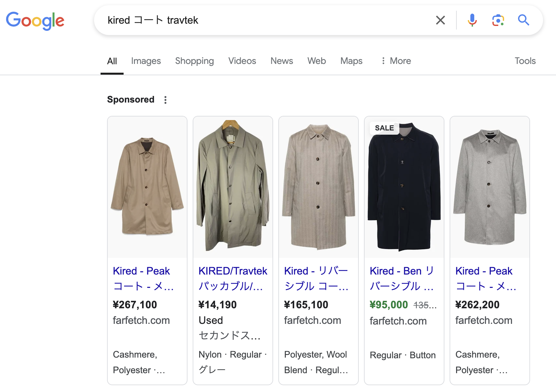The width and height of the screenshot is (556, 392).
Task: Click the ¥267,100 price
Action: pos(135,305)
